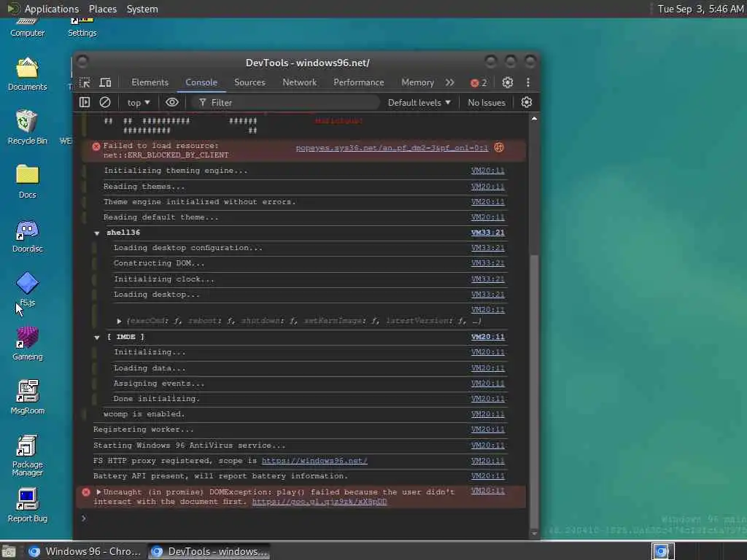Open the Network tab
Screen dimensions: 747x560
(299, 82)
